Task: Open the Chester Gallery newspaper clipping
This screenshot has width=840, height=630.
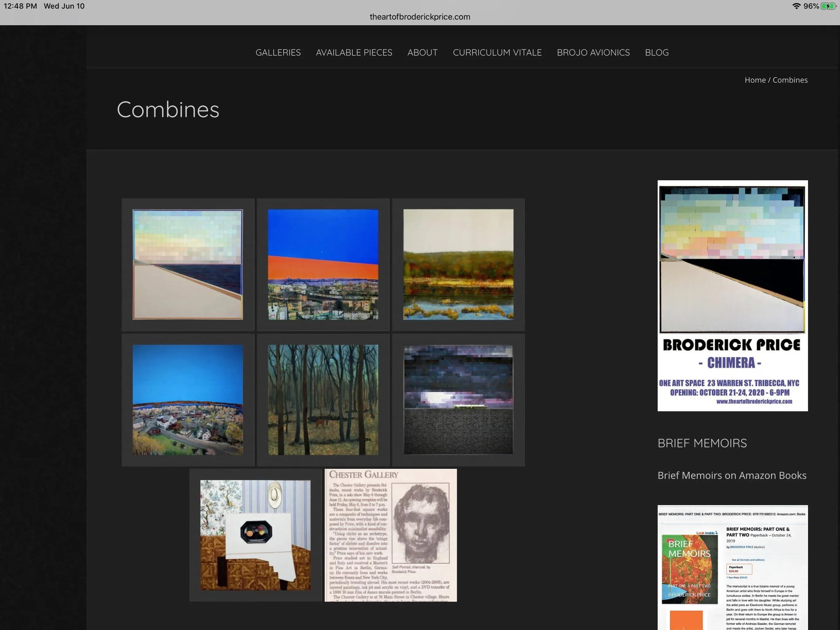Action: coord(391,535)
